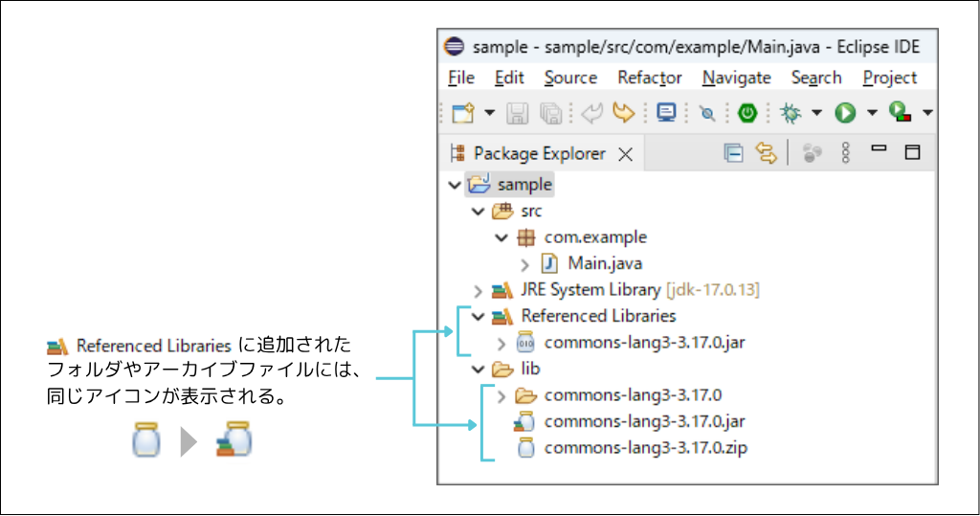This screenshot has height=516, width=980.
Task: Click the Collapse All icon
Action: 733,152
